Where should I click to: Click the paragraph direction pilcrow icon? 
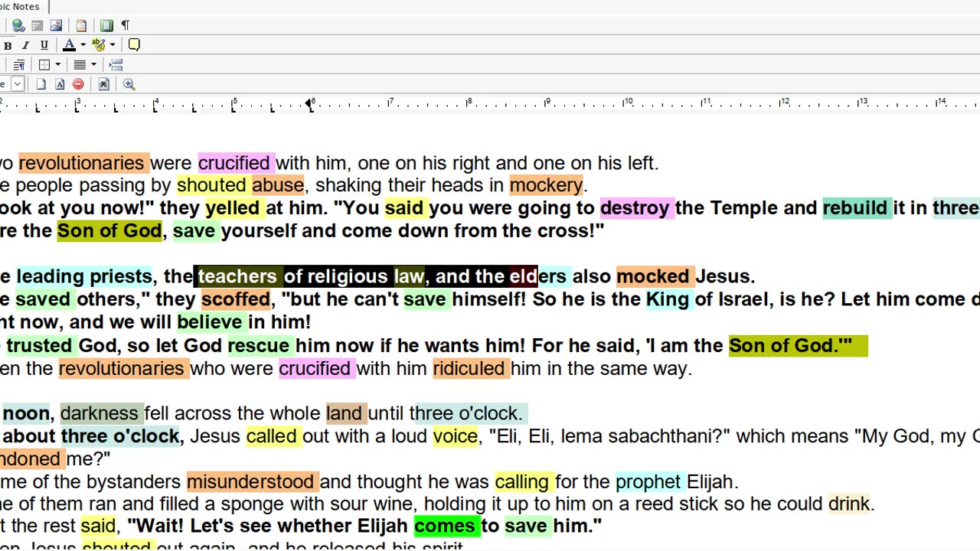tap(18, 65)
